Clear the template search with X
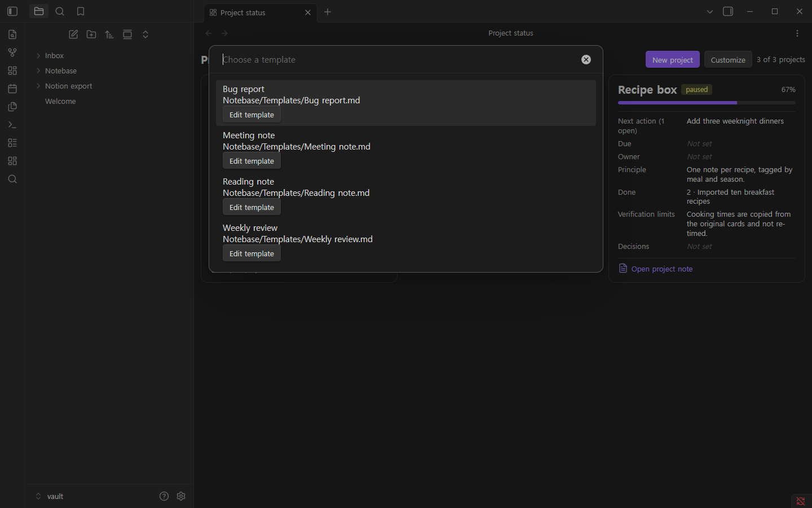The image size is (812, 508). coord(586,60)
